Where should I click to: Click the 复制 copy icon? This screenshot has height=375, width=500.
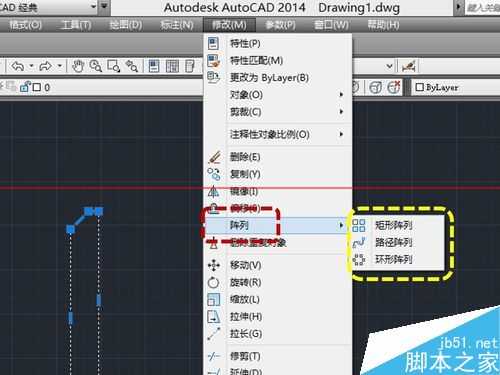point(214,174)
